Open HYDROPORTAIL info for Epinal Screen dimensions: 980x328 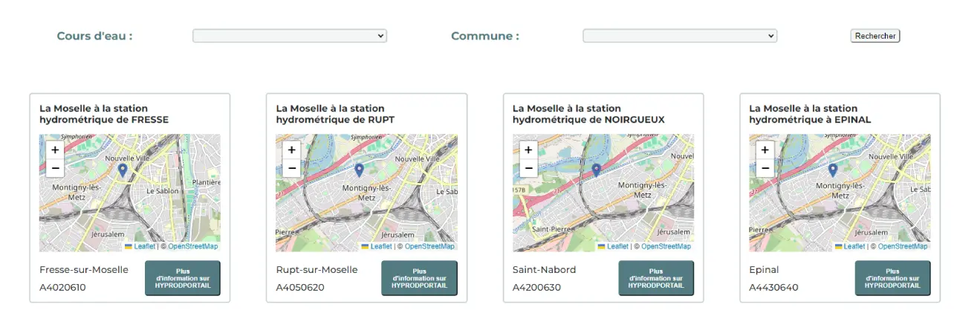(x=892, y=278)
